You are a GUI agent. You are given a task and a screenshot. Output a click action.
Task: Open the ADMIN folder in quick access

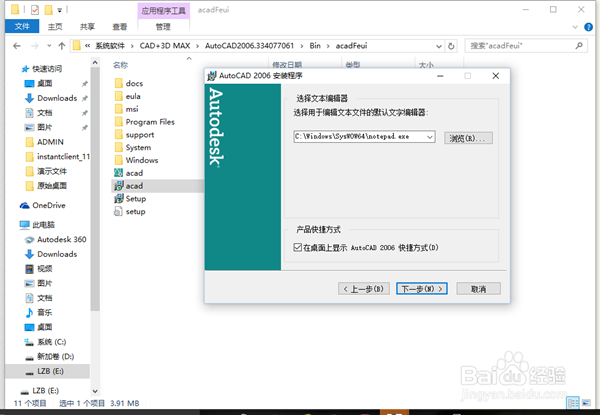point(44,142)
